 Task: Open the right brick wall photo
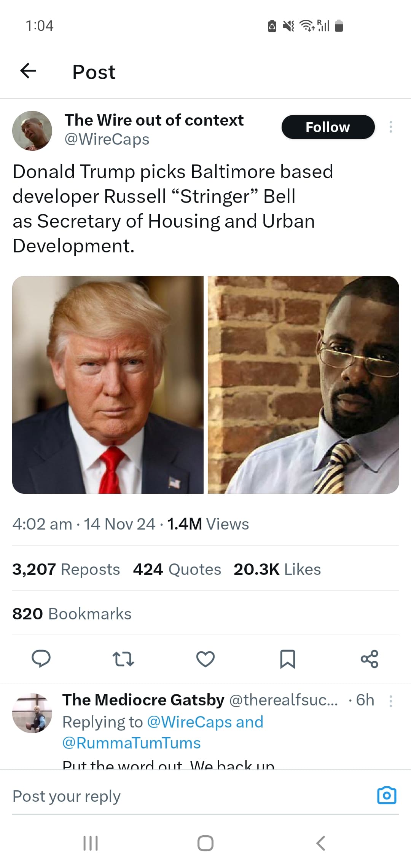[303, 385]
